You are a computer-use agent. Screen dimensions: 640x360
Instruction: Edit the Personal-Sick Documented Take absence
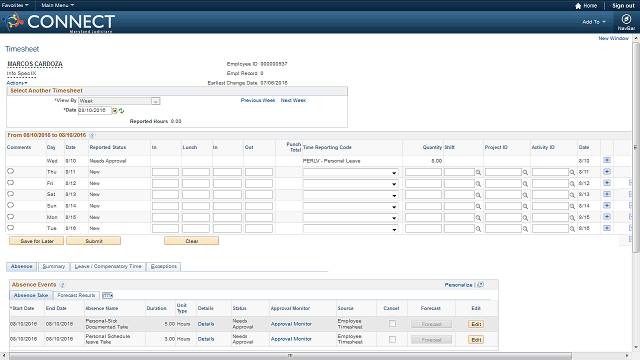(x=476, y=324)
